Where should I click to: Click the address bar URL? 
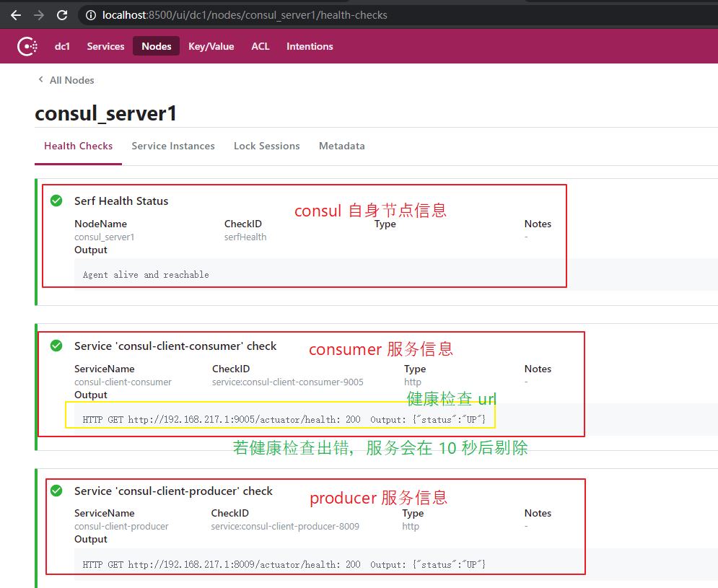(245, 15)
